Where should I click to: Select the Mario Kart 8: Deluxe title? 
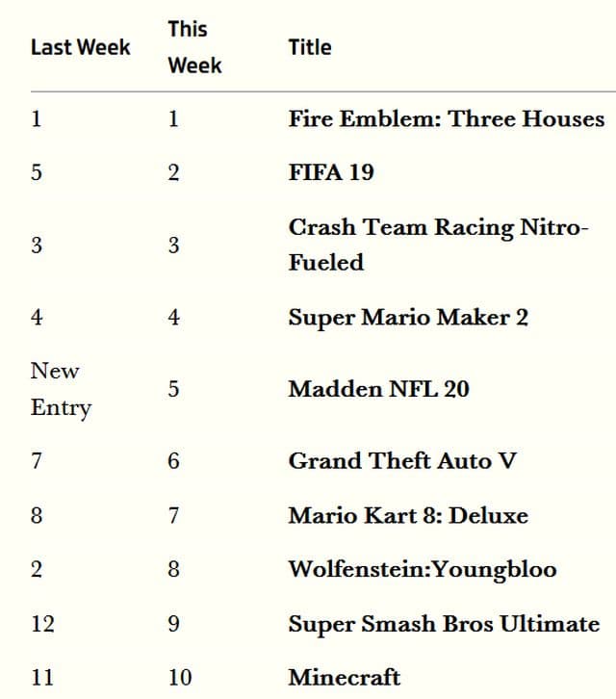407,515
